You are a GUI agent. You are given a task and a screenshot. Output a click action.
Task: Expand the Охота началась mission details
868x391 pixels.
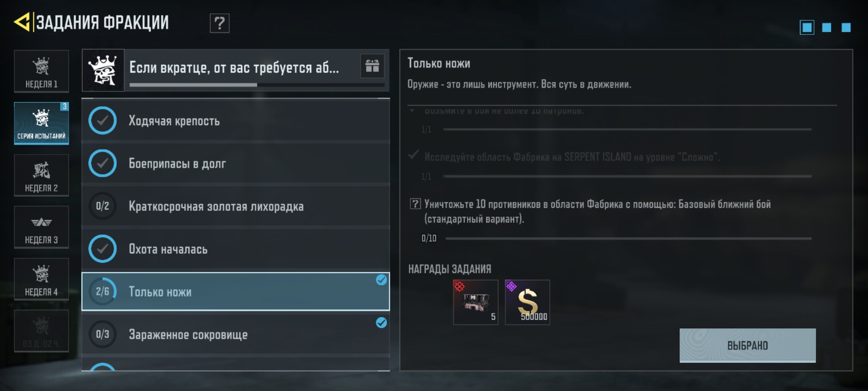tap(236, 249)
